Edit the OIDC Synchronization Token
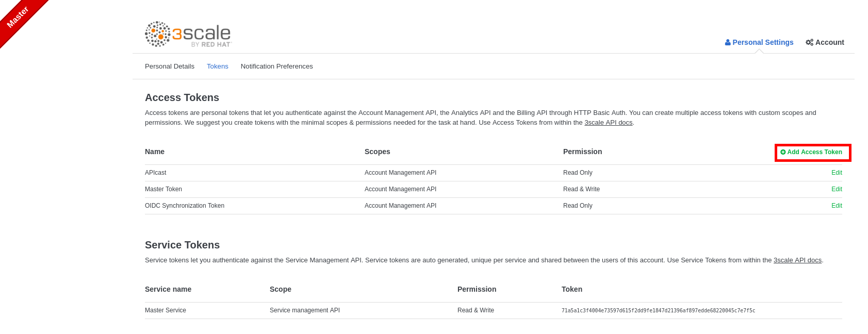 837,206
